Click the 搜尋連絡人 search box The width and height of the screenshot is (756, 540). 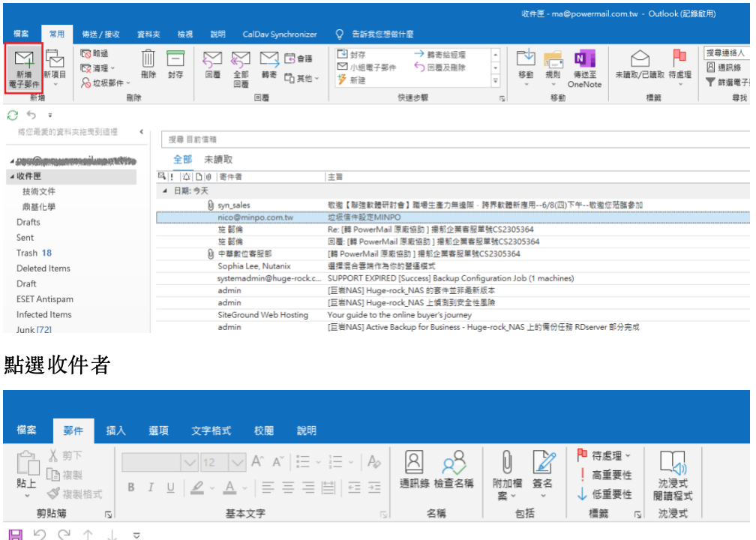point(727,52)
